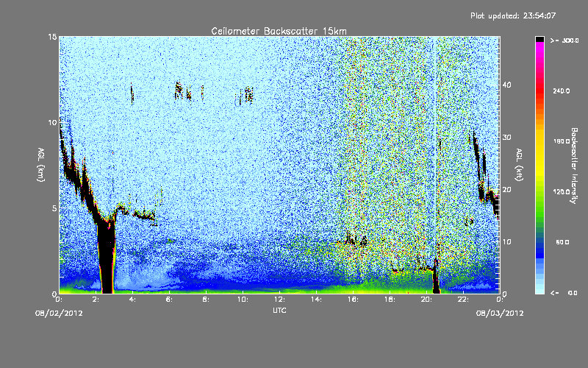The image size is (588, 368).
Task: Click the start date label 08/02/2012
Action: click(x=59, y=314)
